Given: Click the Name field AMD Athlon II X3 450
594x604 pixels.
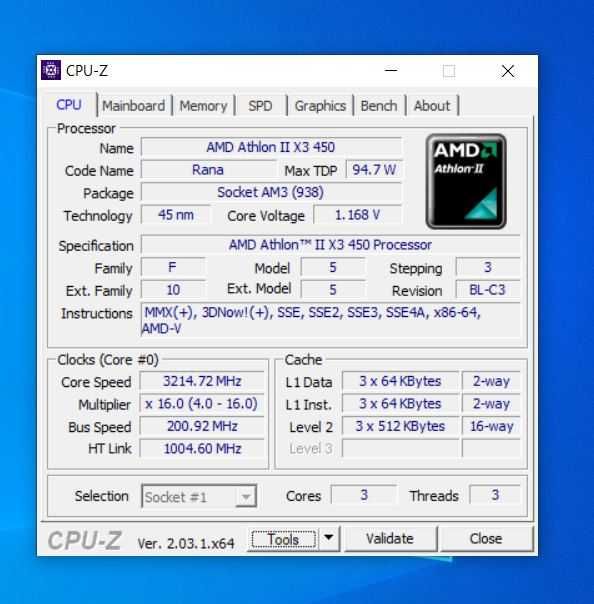Looking at the screenshot, I should pyautogui.click(x=271, y=147).
